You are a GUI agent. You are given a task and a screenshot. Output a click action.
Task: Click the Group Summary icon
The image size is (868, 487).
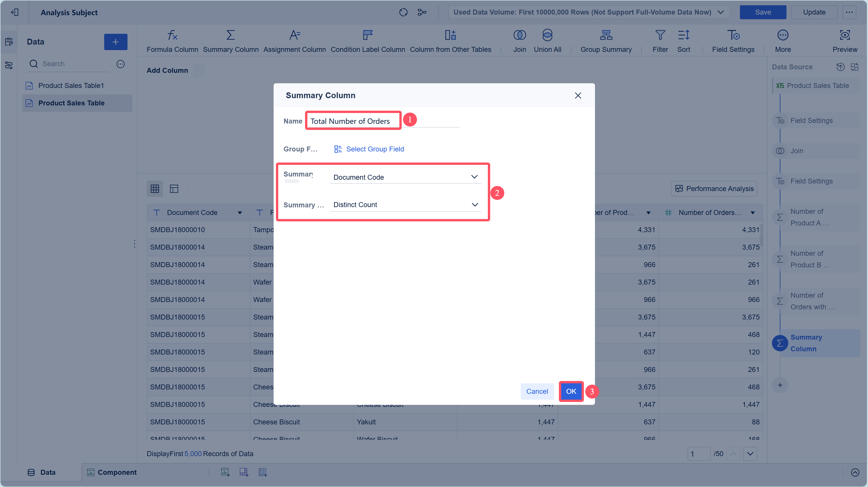pos(606,36)
